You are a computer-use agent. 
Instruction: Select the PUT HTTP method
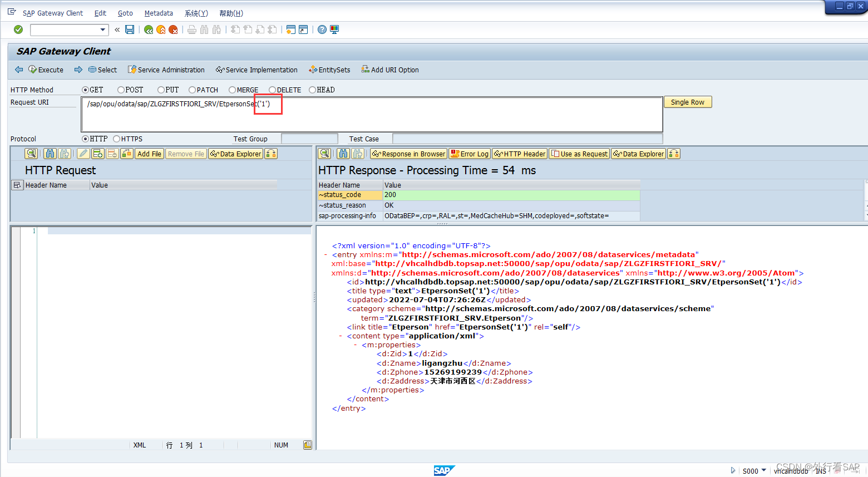click(x=161, y=90)
